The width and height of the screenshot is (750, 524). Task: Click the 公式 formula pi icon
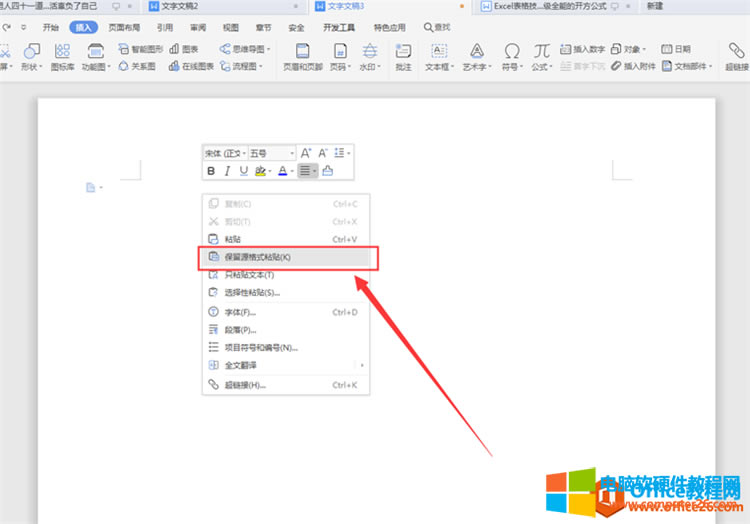[541, 57]
